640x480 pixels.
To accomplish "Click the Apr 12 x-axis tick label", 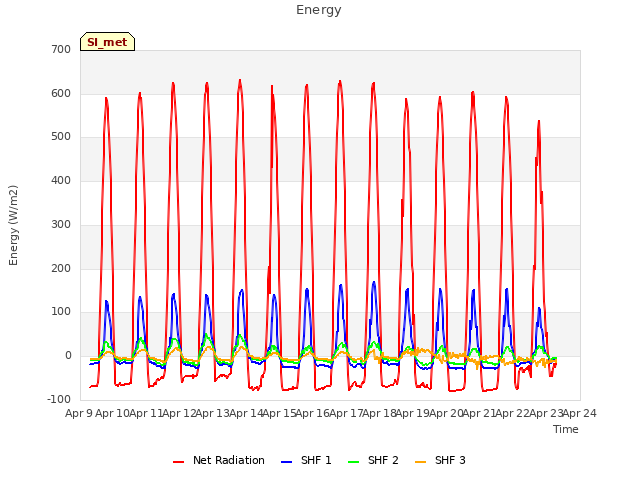I will click(x=179, y=413).
